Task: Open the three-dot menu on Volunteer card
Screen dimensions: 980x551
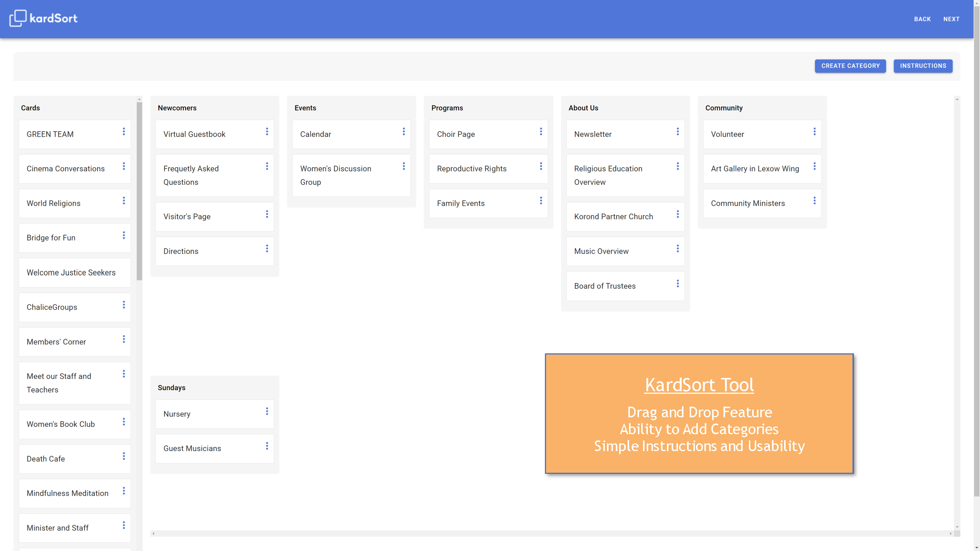Action: (x=815, y=132)
